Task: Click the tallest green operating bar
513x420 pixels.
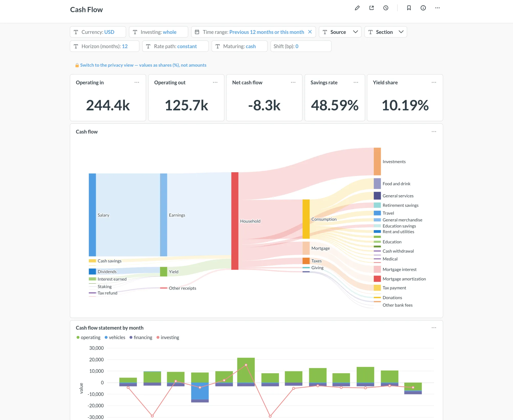Action: coord(246,370)
